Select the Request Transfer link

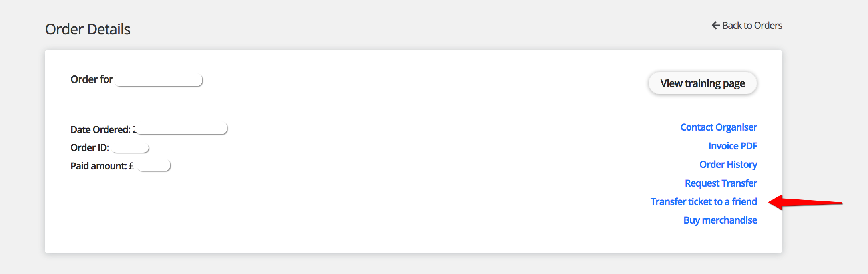click(x=721, y=183)
